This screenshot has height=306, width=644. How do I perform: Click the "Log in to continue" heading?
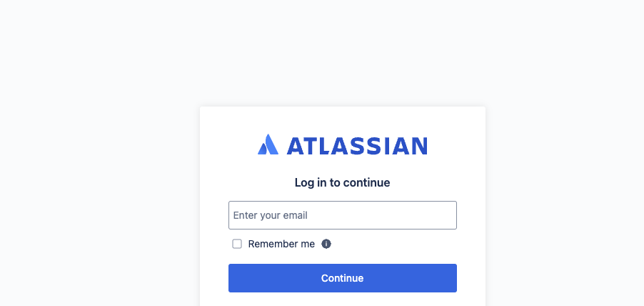tap(343, 182)
